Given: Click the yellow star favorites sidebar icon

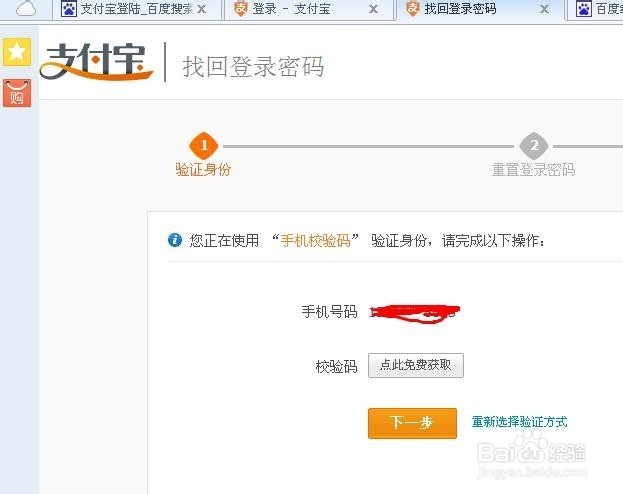Looking at the screenshot, I should [x=17, y=52].
